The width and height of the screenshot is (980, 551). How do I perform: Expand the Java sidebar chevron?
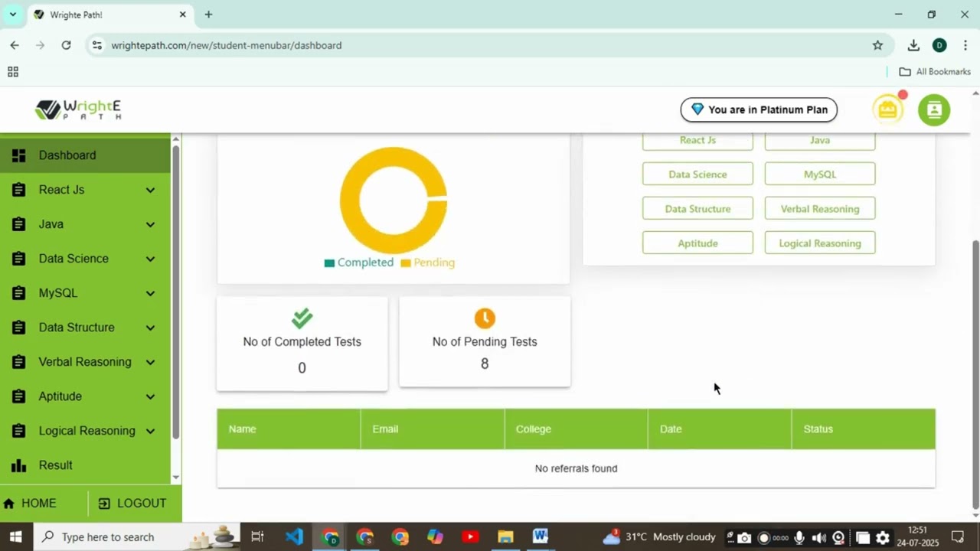tap(150, 224)
